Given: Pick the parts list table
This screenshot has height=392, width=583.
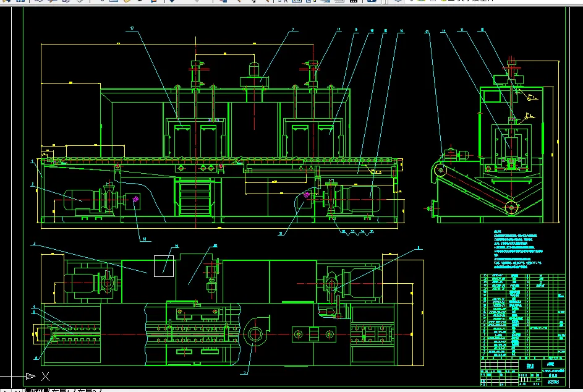Looking at the screenshot, I should [523, 316].
